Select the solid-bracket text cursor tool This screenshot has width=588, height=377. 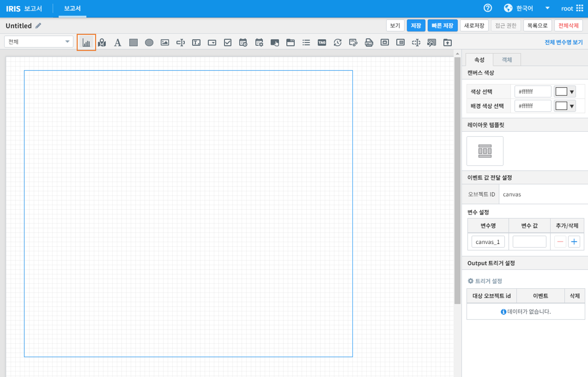point(180,43)
